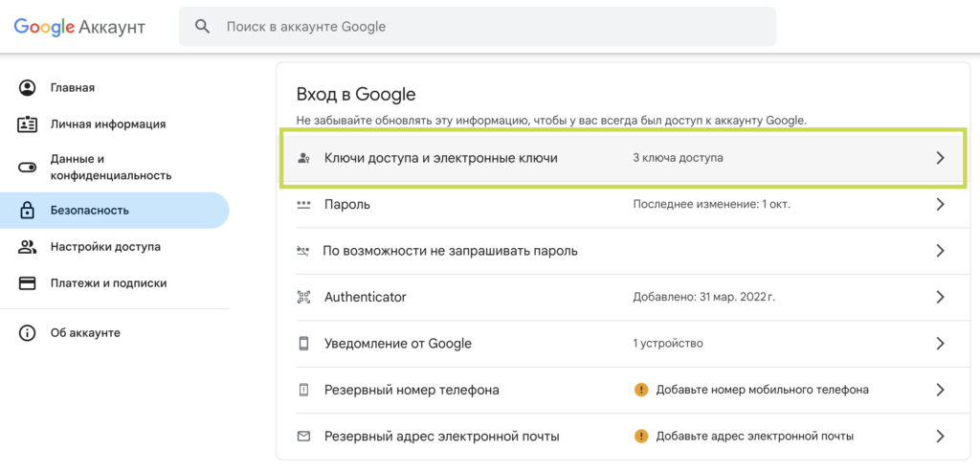Click 'Добавьте номер мобильного телефона' text
The height and width of the screenshot is (473, 980).
[763, 390]
